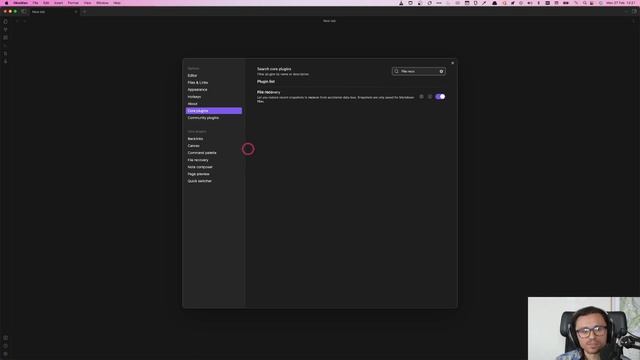Viewport: 640px width, 360px height.
Task: Open vault switcher icon at bottom-left
Action: click(x=5, y=338)
